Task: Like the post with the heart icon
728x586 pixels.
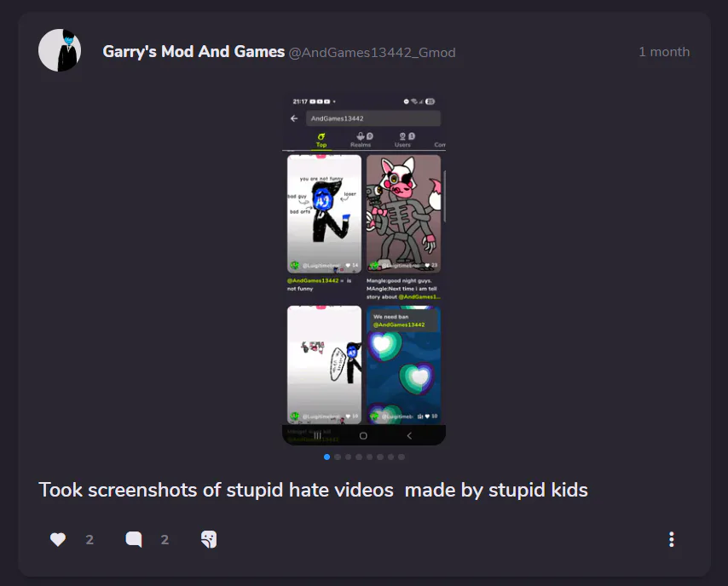Action: coord(58,539)
